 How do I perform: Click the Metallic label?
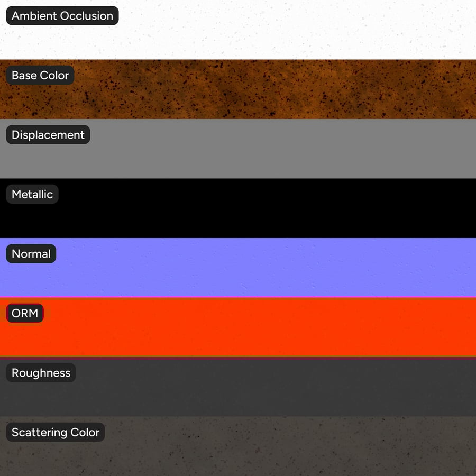pyautogui.click(x=32, y=194)
